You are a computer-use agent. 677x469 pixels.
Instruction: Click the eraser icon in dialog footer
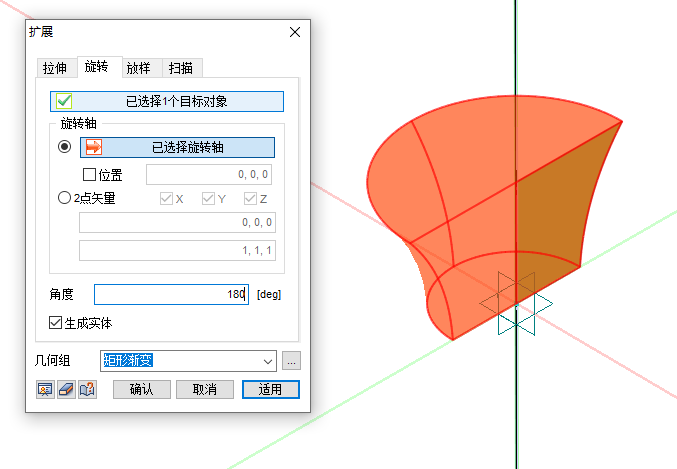pyautogui.click(x=66, y=390)
